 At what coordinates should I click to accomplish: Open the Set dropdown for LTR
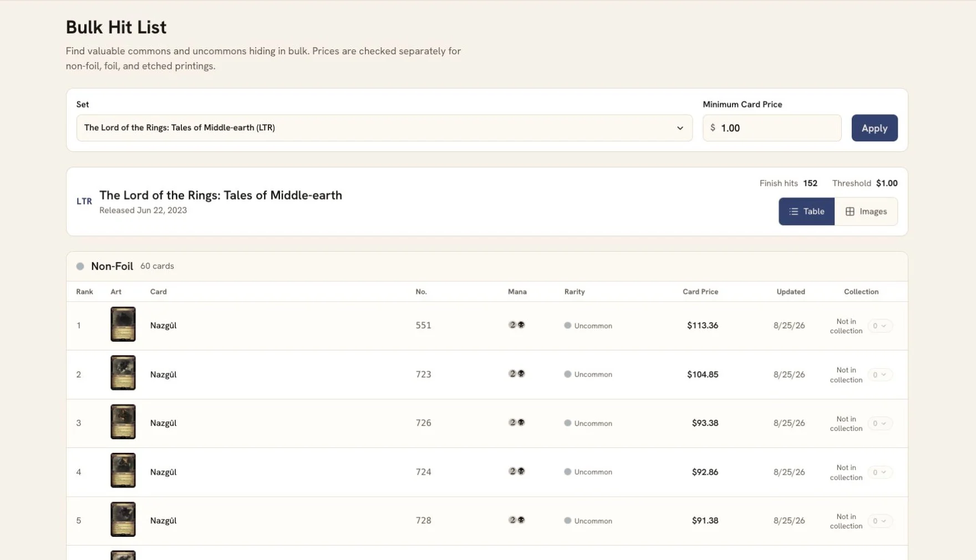384,128
